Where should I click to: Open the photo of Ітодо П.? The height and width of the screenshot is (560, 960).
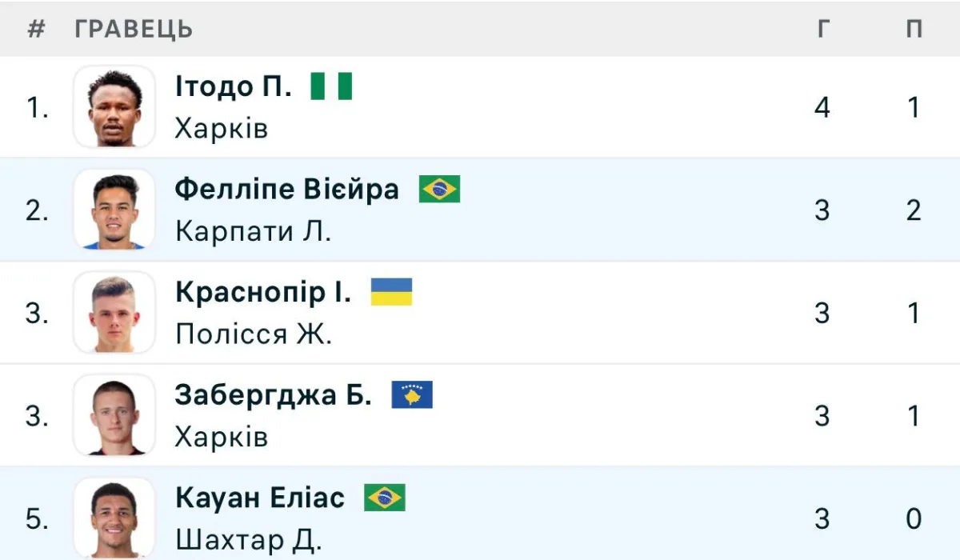click(114, 107)
